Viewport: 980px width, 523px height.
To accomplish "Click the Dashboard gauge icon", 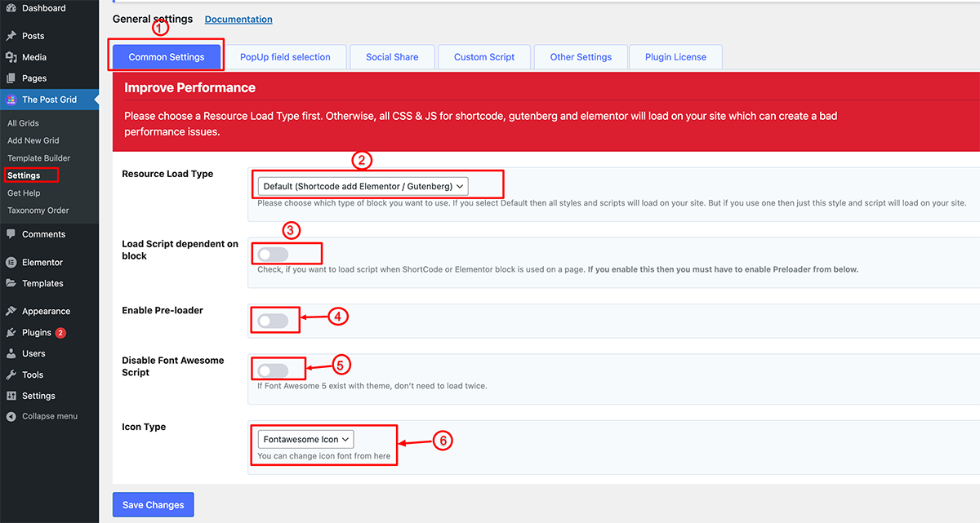I will 11,8.
